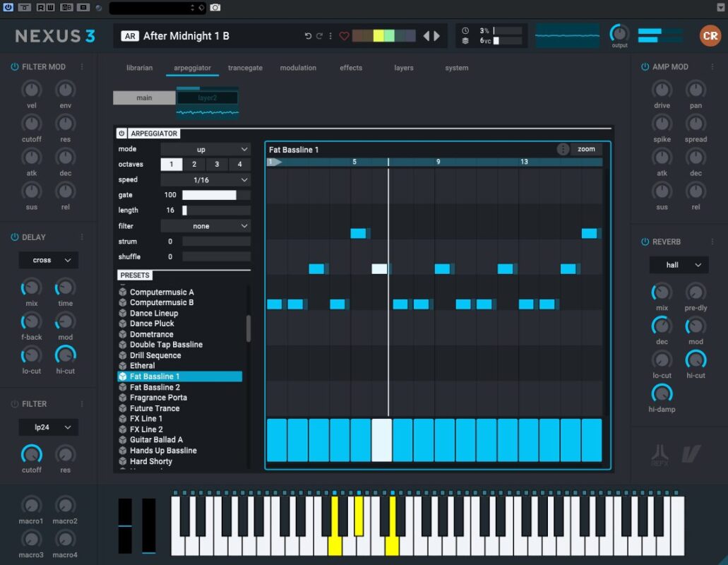The image size is (728, 565).
Task: Click the CR user avatar icon
Action: [710, 36]
